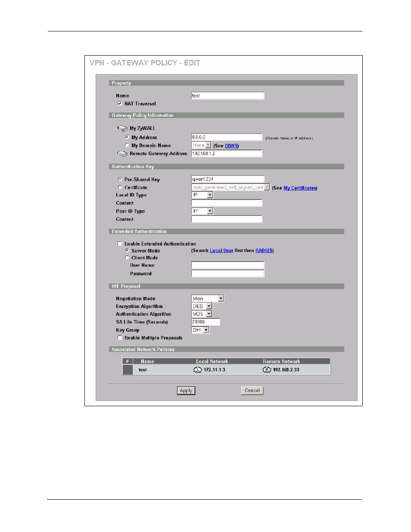Click the policy Name input field
Viewport: 411px width, 532px height.
(x=228, y=96)
